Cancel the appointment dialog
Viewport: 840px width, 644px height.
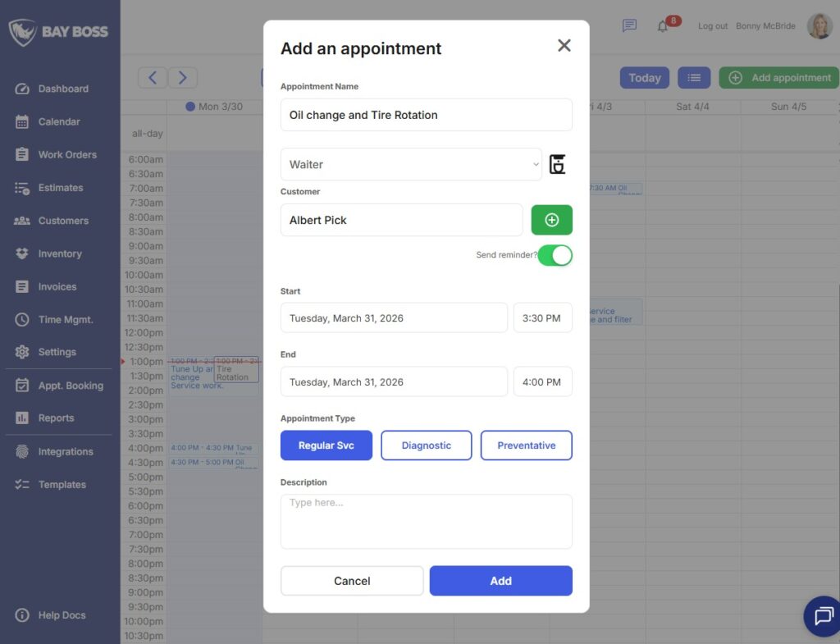point(351,580)
